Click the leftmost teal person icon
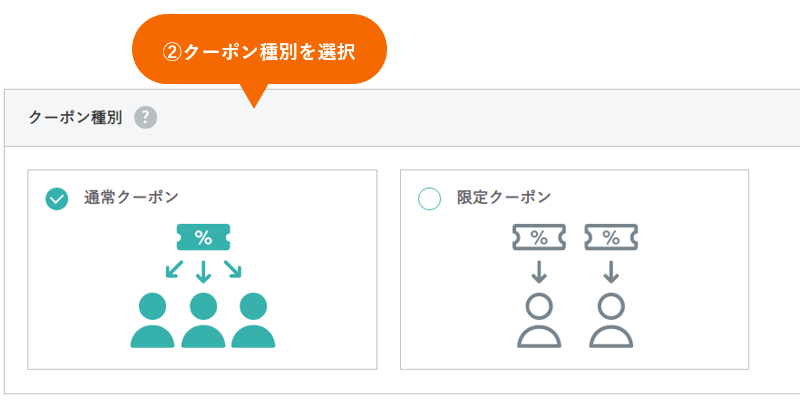This screenshot has width=808, height=401. tap(153, 320)
